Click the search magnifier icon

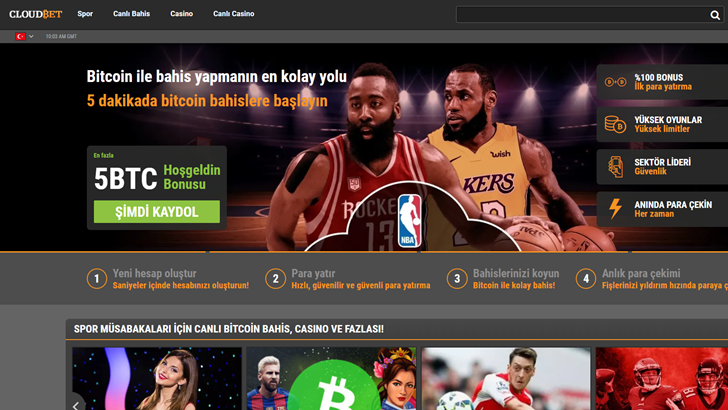pyautogui.click(x=715, y=15)
